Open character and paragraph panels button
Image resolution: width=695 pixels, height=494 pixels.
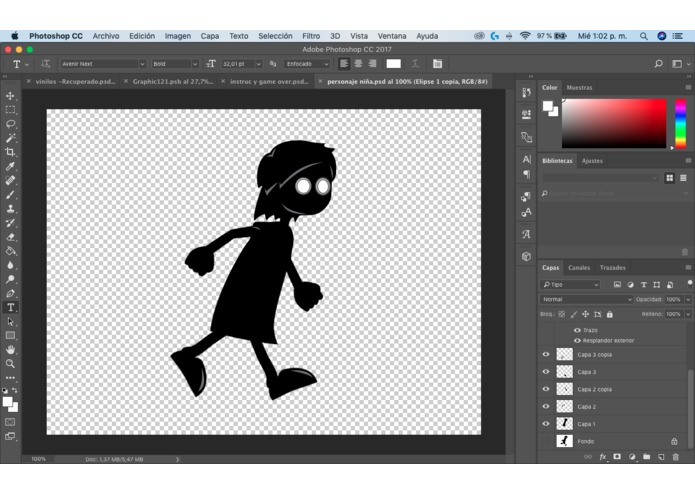[x=437, y=64]
